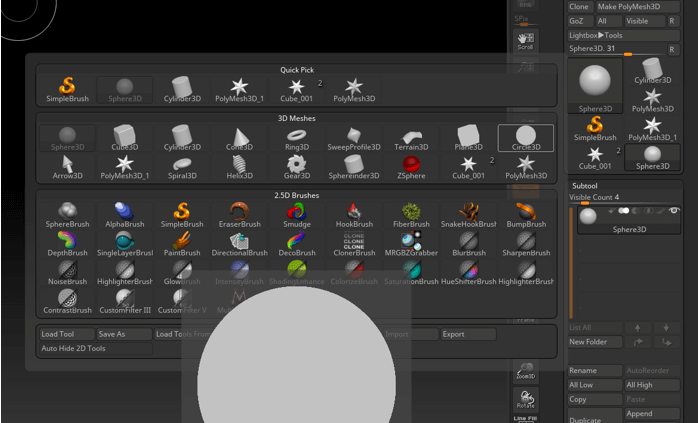Select the FiberBrush tool
Screen dimensions: 698x423
[x=411, y=216]
